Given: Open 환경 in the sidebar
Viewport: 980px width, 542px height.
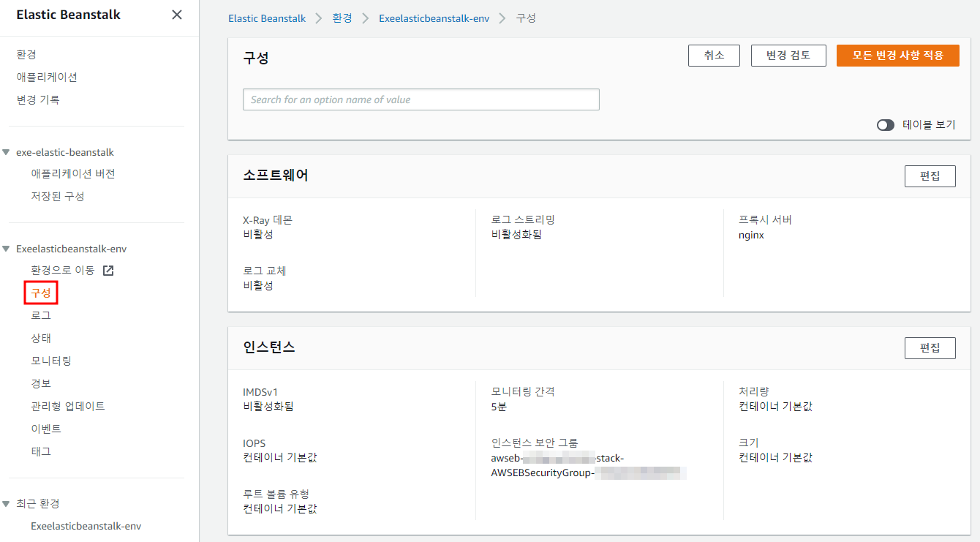Looking at the screenshot, I should pyautogui.click(x=26, y=54).
